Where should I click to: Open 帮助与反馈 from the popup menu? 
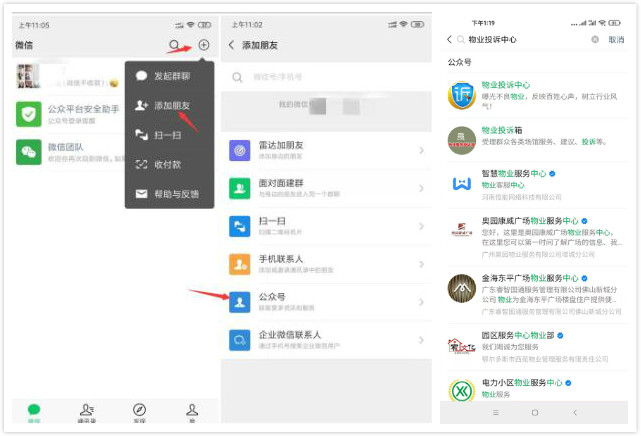(169, 194)
